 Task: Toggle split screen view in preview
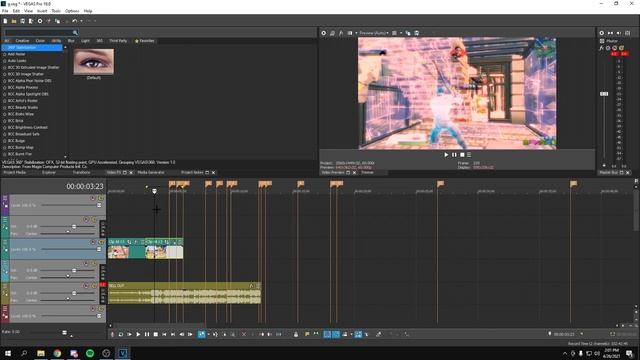coord(350,33)
